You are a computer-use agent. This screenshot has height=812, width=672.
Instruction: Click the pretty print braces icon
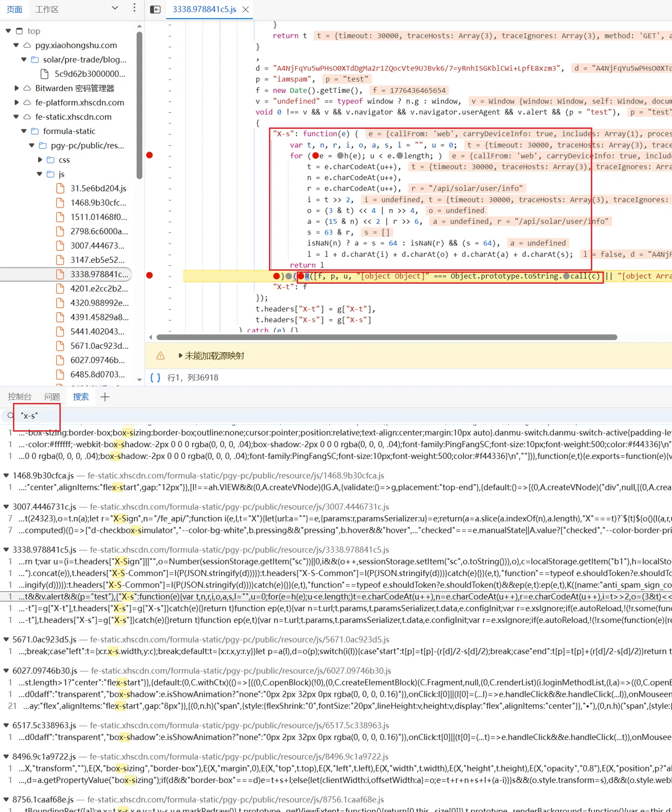pyautogui.click(x=155, y=378)
